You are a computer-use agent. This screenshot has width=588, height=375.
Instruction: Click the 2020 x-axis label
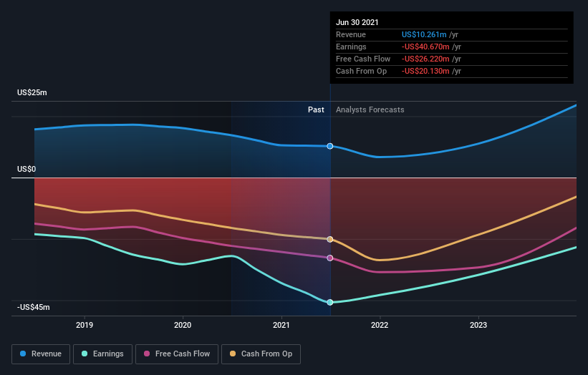(183, 325)
